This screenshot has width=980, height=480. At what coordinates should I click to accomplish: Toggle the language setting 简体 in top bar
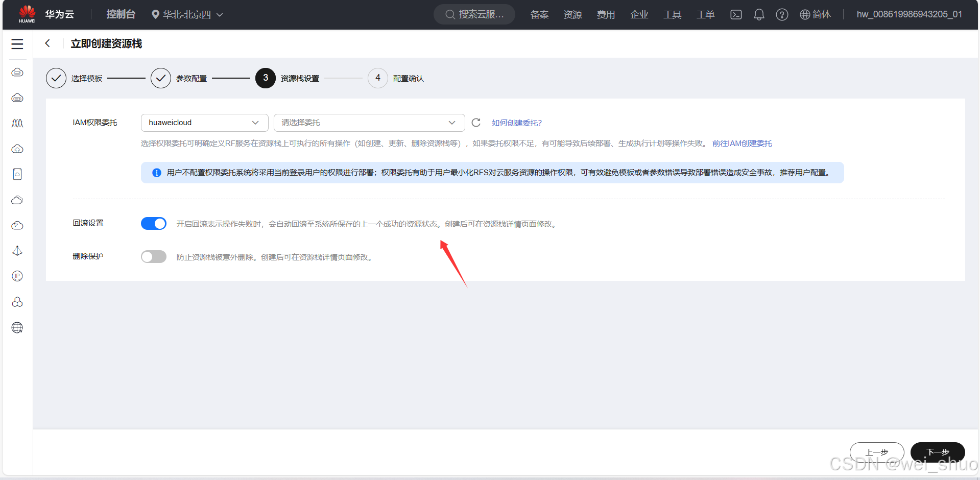click(815, 14)
